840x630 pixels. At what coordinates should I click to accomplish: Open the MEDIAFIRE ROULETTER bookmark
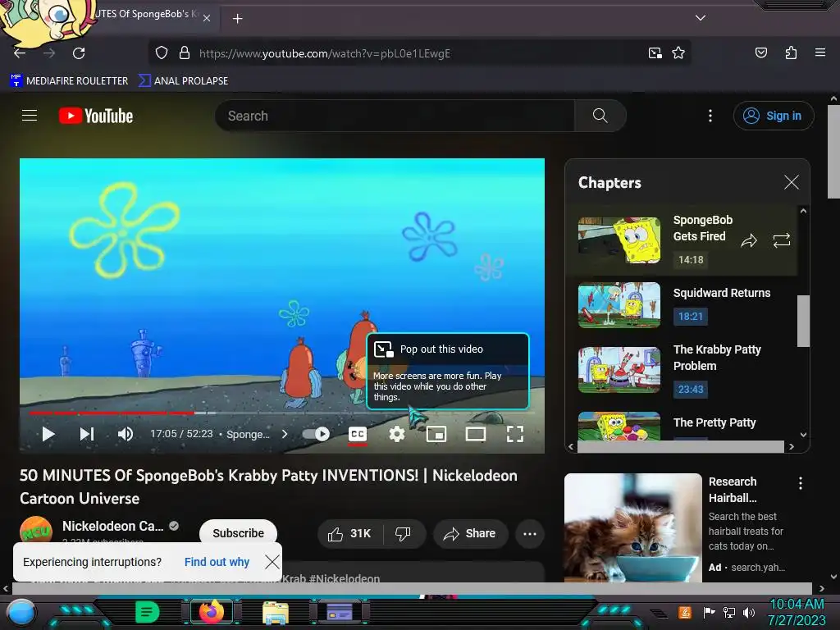(69, 81)
